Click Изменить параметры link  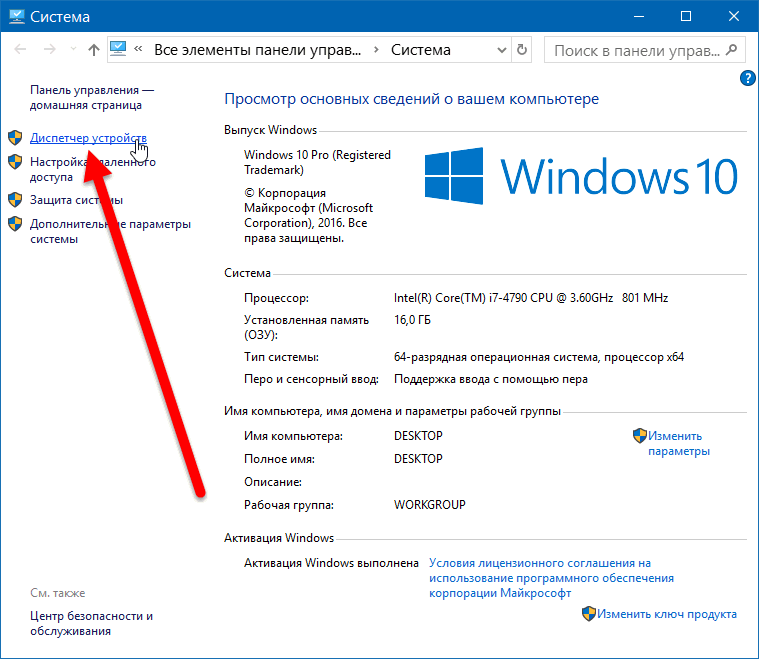(679, 444)
